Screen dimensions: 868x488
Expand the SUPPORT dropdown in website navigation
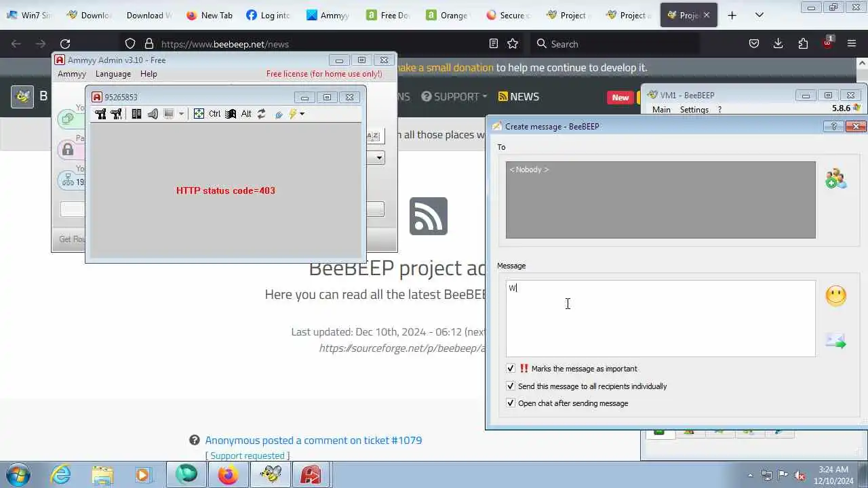point(454,97)
